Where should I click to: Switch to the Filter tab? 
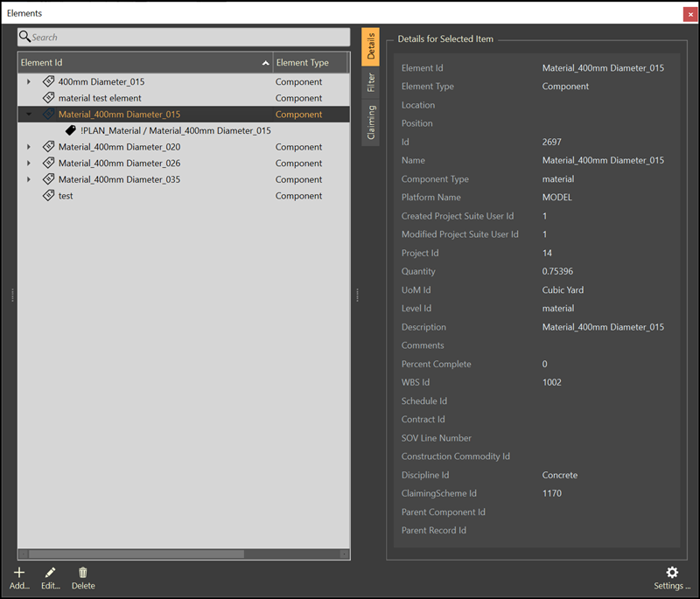click(x=371, y=82)
